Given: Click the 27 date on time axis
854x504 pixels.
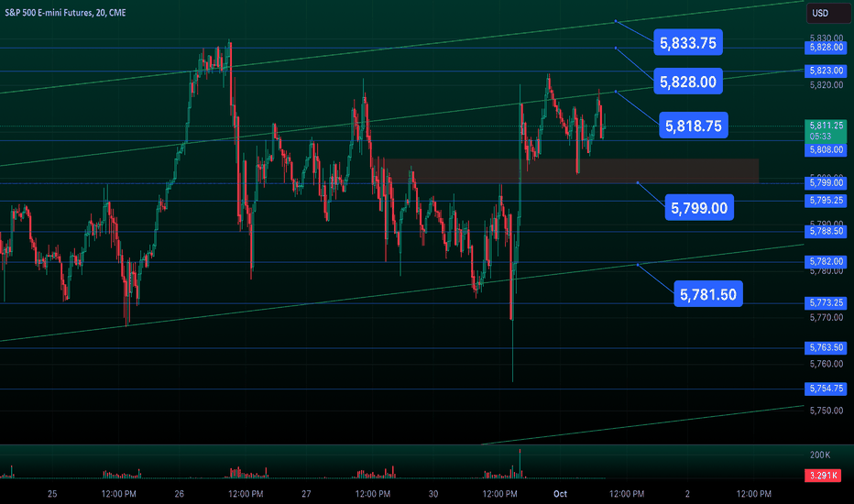Looking at the screenshot, I should [x=306, y=494].
